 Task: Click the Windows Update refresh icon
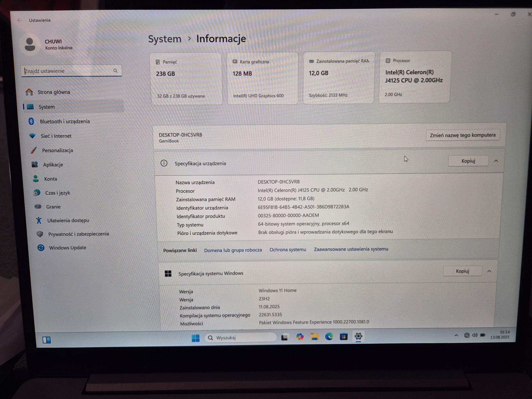coord(41,248)
